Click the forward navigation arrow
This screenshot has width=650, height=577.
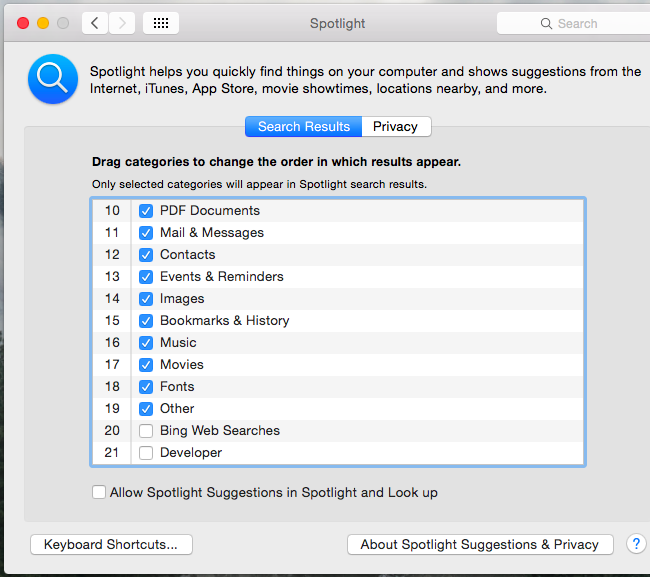(122, 23)
